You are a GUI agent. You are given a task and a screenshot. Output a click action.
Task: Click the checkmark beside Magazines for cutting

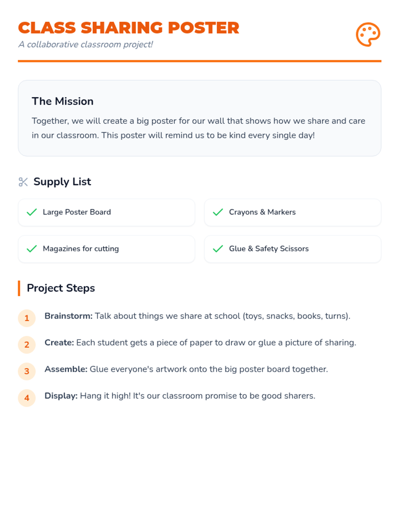[32, 249]
